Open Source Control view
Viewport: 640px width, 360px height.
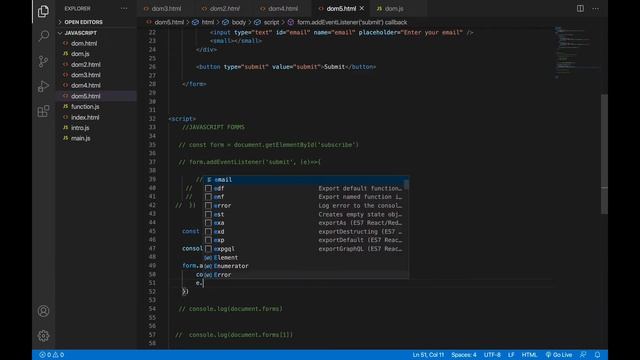(43, 61)
